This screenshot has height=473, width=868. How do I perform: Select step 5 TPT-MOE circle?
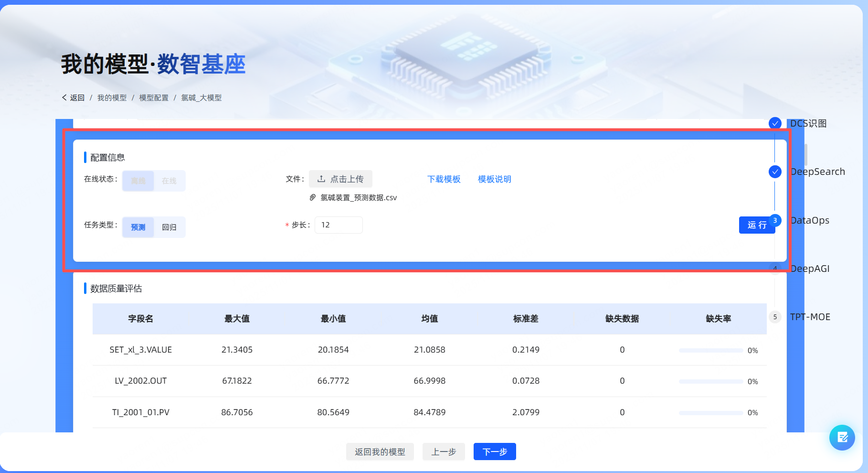[x=775, y=317]
